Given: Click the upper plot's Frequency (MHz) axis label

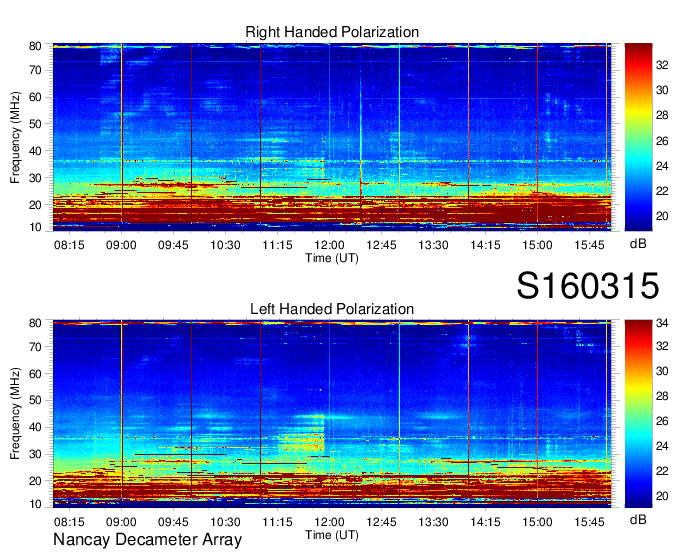Looking at the screenshot, I should 15,137.
